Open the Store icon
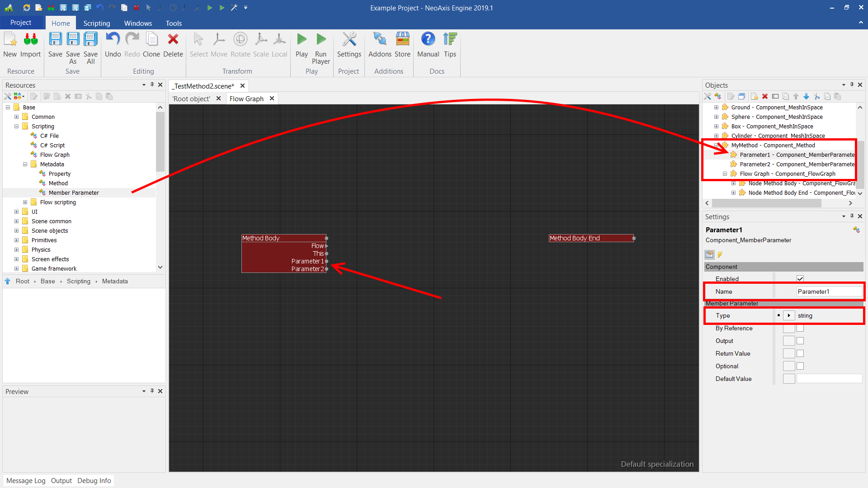The height and width of the screenshot is (488, 868). 402,40
